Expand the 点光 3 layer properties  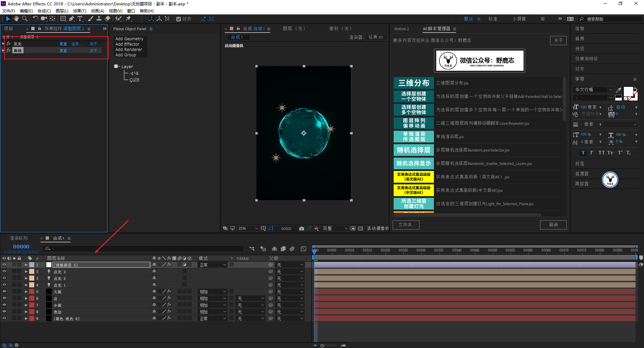26,272
